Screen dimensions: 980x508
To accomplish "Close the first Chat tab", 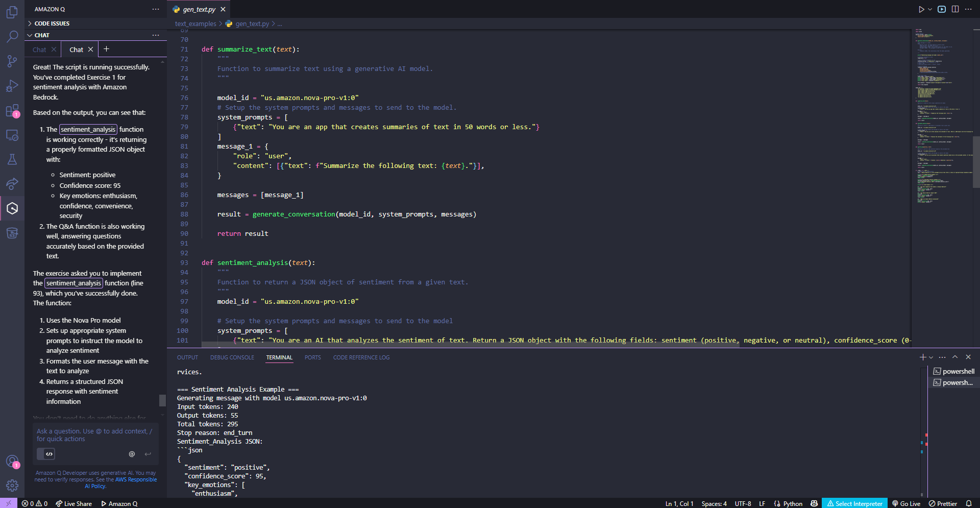I will pos(54,50).
